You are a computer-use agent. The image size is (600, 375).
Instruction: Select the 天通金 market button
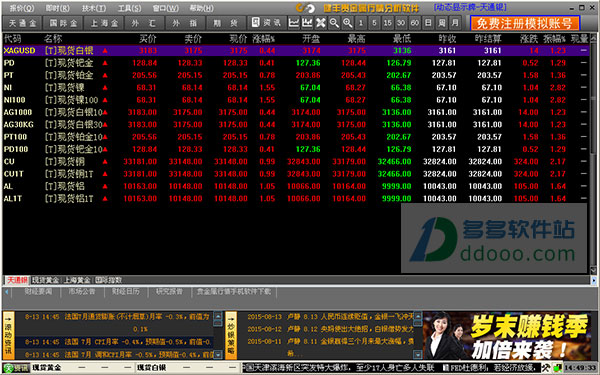22,23
